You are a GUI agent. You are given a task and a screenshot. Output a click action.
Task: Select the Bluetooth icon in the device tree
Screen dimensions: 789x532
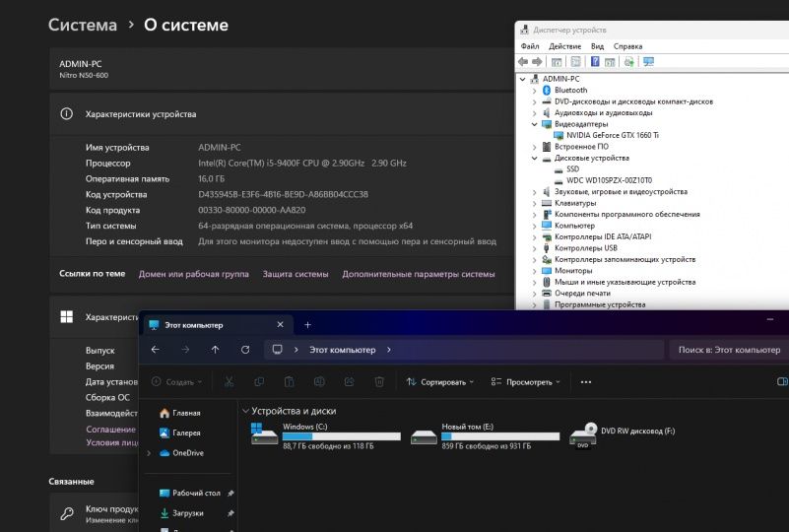[x=547, y=90]
